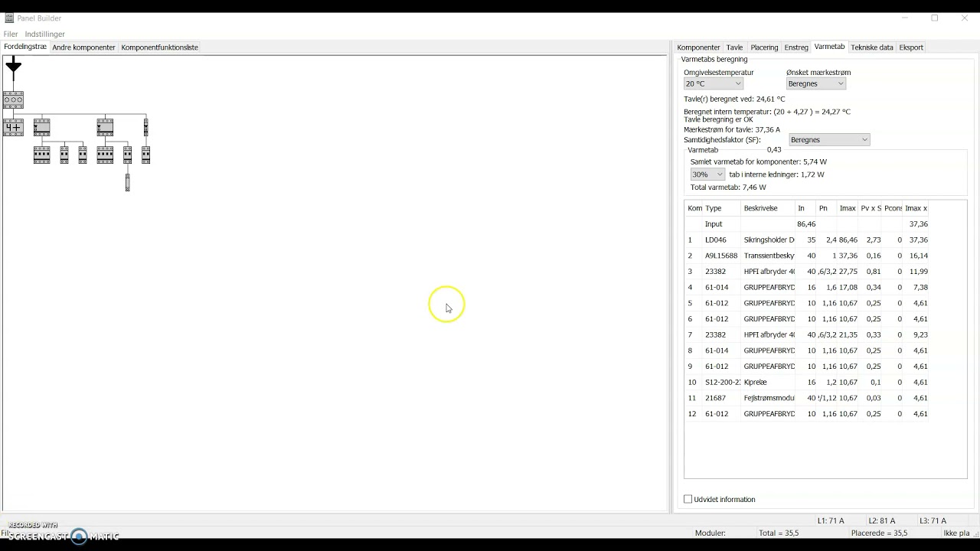This screenshot has height=551, width=980.
Task: Open the 30% internal wiring loss dropdown
Action: [707, 174]
